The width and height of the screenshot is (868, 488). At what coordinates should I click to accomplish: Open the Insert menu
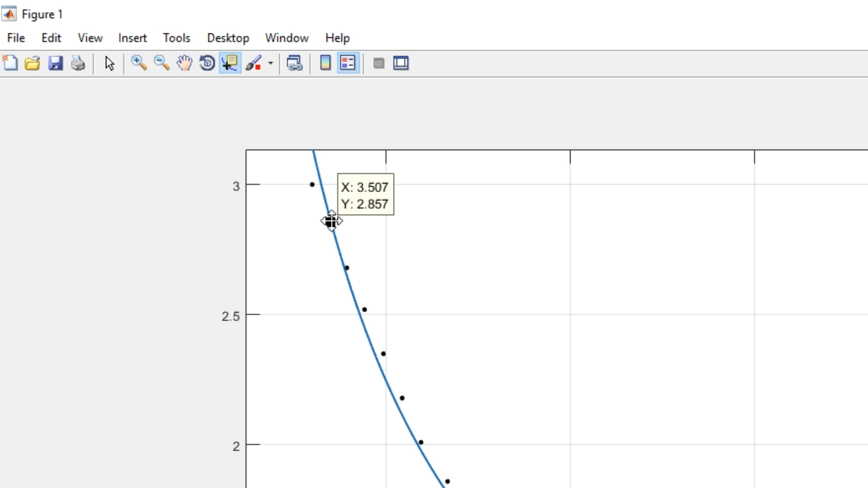coord(132,38)
